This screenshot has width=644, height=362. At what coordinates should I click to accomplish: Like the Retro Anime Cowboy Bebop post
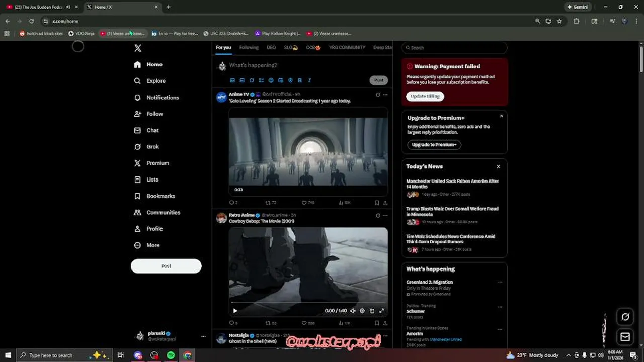point(308,323)
